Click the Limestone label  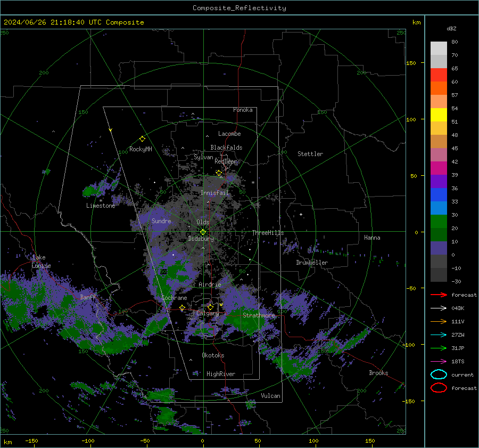tap(101, 206)
